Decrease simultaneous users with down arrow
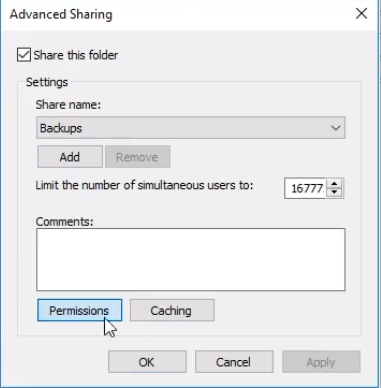This screenshot has width=381, height=388. tap(334, 192)
